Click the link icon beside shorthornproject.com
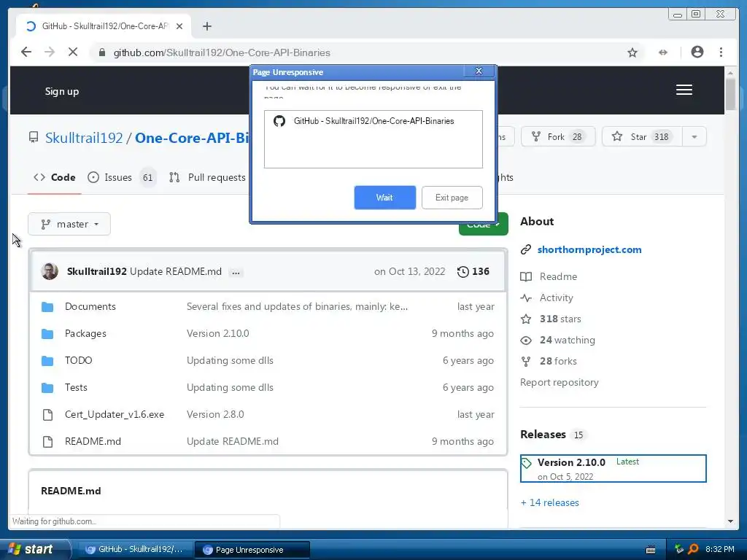747x560 pixels. click(x=526, y=249)
